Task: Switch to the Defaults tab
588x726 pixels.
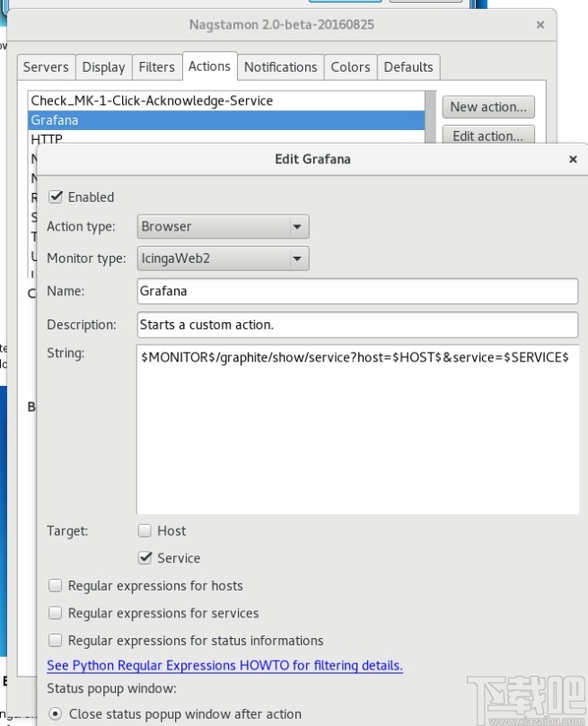Action: pos(408,67)
